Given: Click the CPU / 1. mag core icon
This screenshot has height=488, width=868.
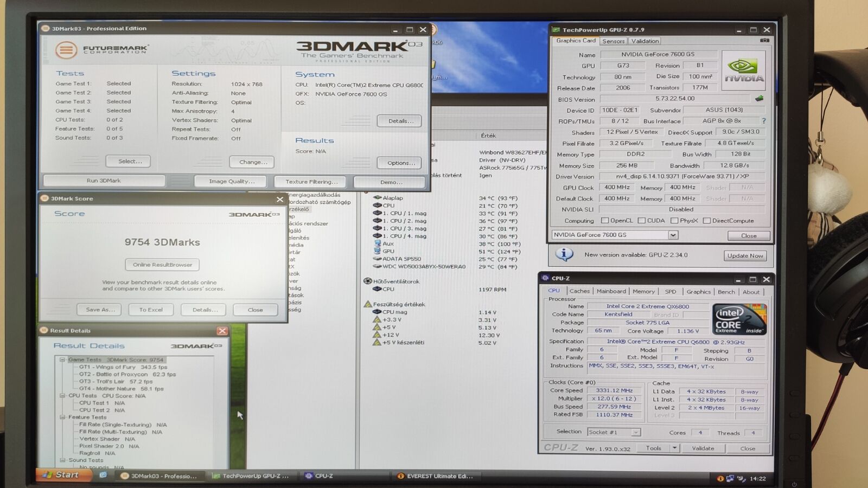Looking at the screenshot, I should pyautogui.click(x=377, y=213).
